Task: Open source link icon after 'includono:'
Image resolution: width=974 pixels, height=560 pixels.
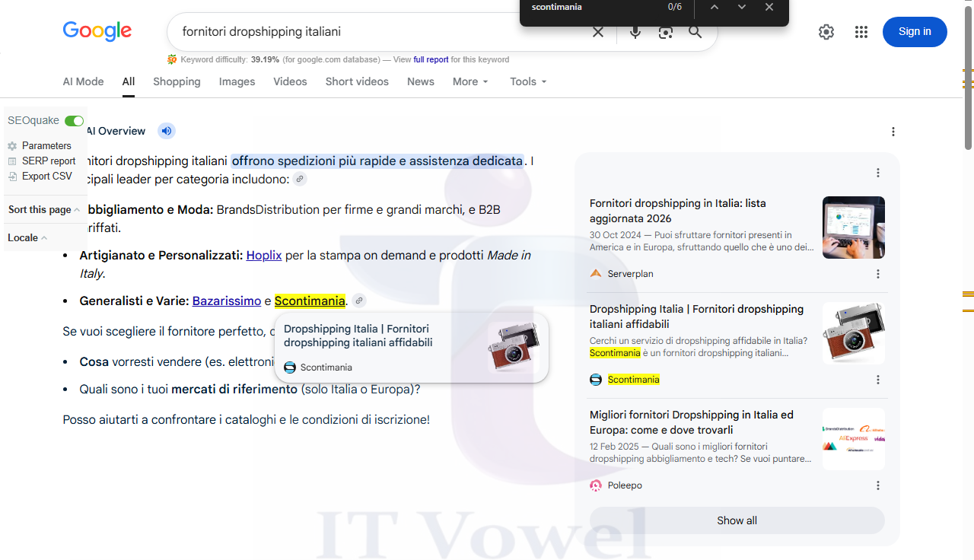Action: click(301, 179)
